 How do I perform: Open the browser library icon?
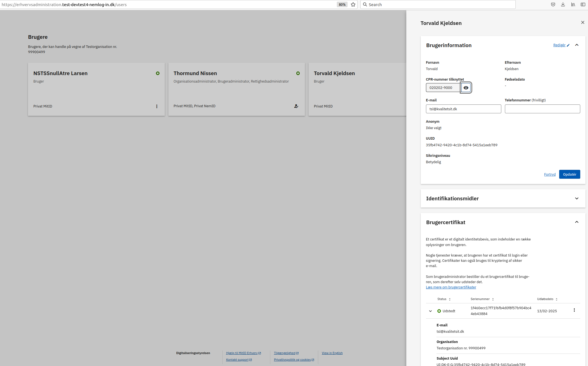point(573,4)
